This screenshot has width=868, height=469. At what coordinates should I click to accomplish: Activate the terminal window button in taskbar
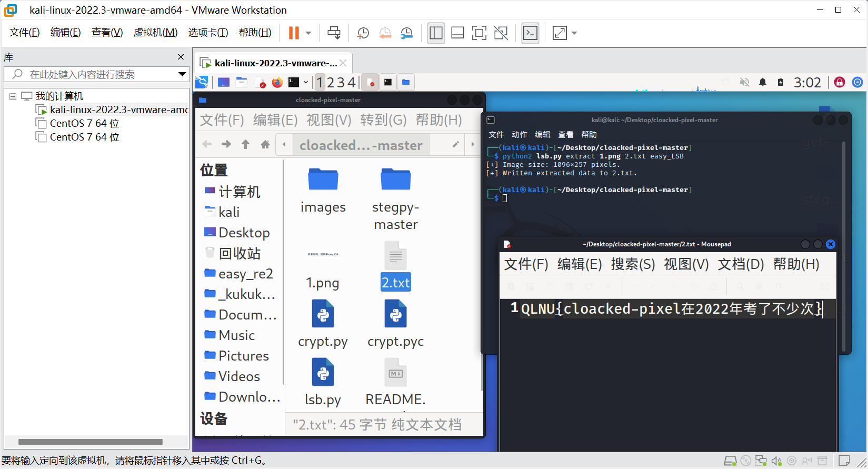tap(388, 82)
